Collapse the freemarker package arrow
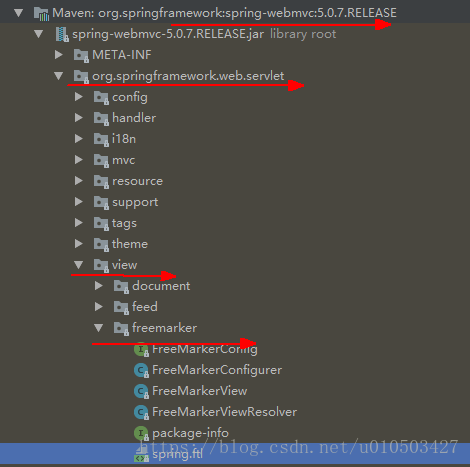 pyautogui.click(x=99, y=328)
